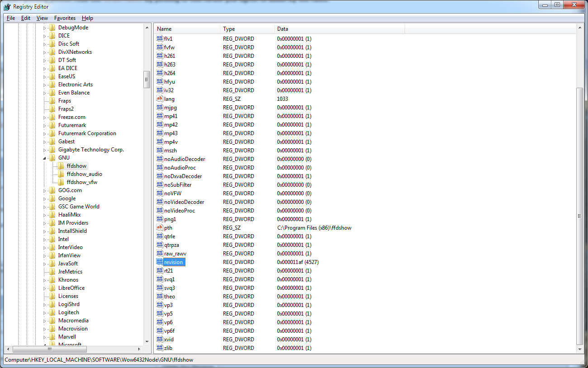
Task: Click the values list vertical scrollbar thumb
Action: tap(580, 216)
